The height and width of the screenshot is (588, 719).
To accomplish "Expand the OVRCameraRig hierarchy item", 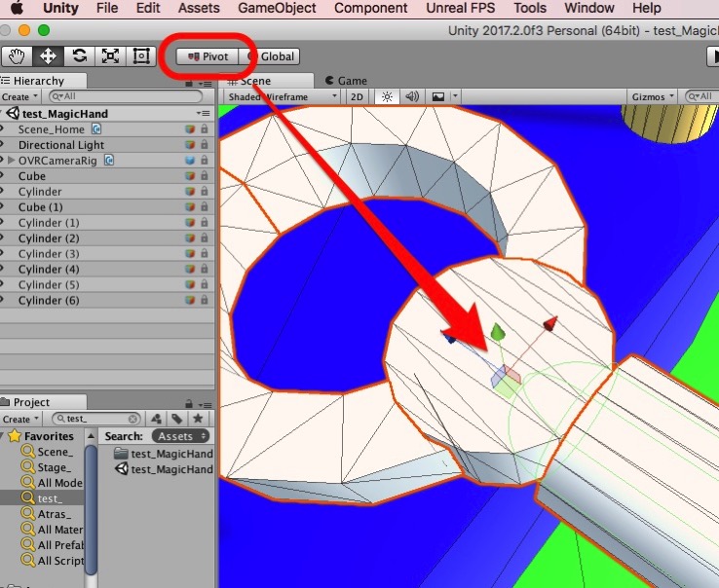I will [x=12, y=160].
